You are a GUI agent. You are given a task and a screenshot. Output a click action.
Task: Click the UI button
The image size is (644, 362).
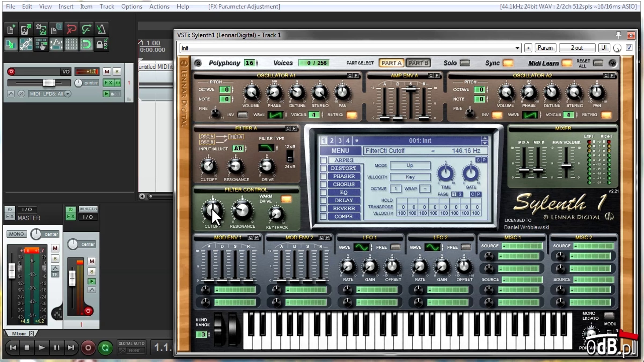click(604, 48)
